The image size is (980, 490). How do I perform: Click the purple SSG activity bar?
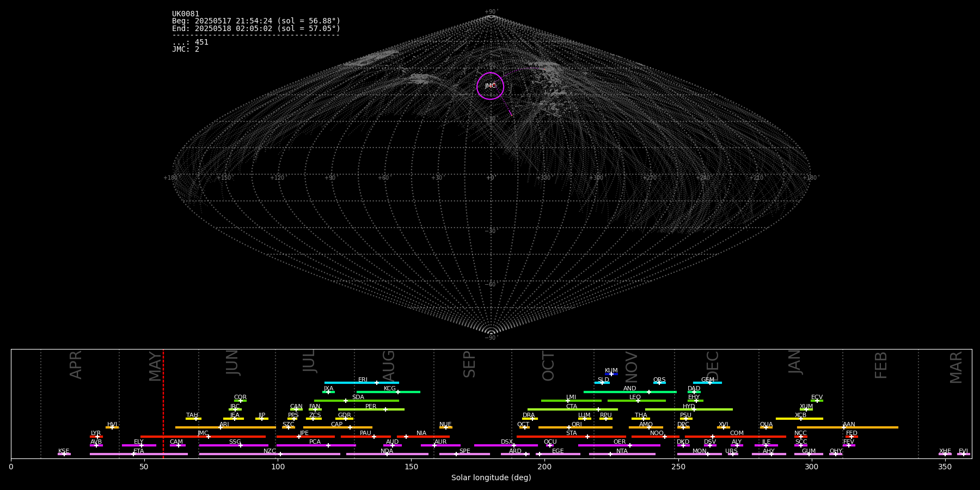pyautogui.click(x=234, y=445)
